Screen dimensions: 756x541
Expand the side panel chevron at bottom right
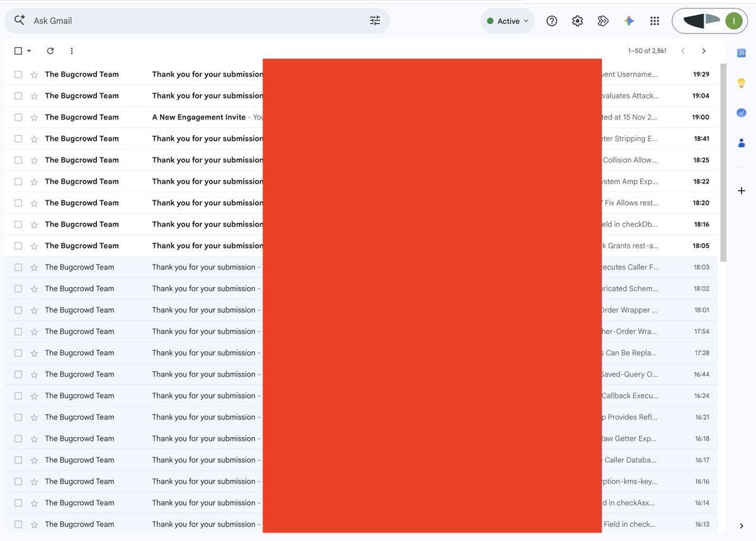point(742,526)
